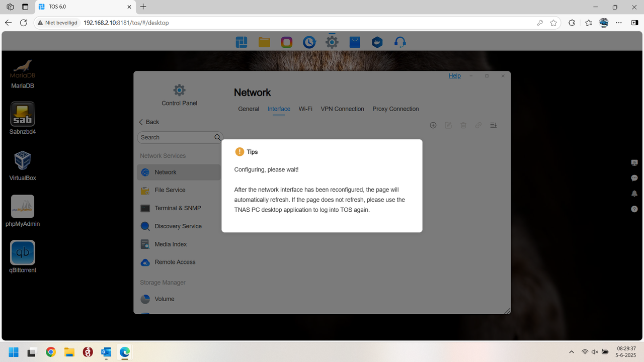This screenshot has height=362, width=644.
Task: Open the VPN Connection tab
Action: click(x=342, y=109)
